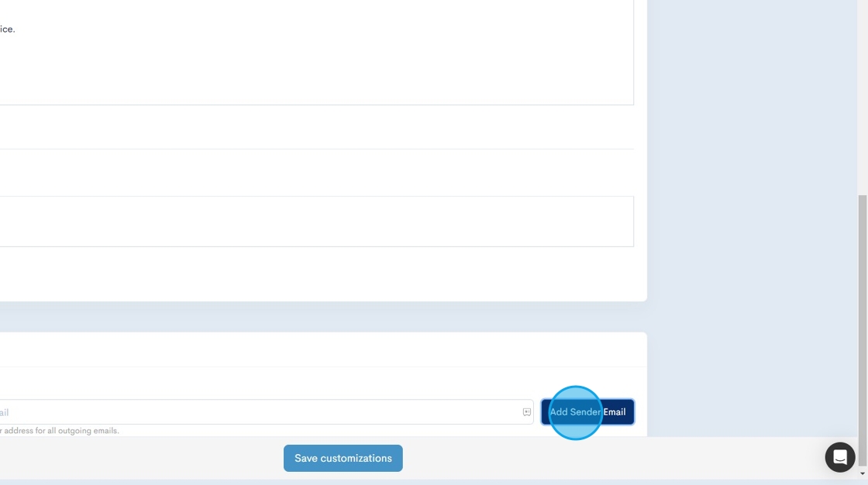Click inside the large text area at top
The width and height of the screenshot is (868, 485).
coord(310,62)
